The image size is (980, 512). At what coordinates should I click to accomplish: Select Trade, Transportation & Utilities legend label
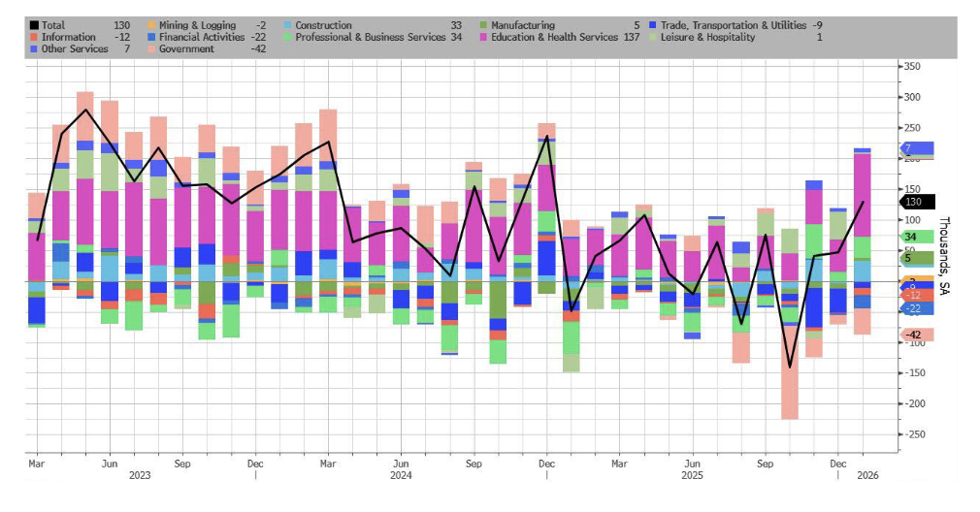734,25
